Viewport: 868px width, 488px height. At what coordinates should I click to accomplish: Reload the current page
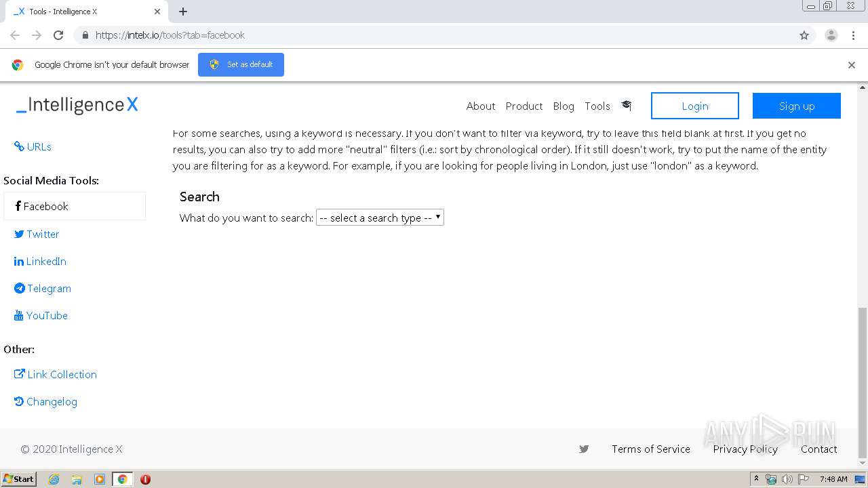pyautogui.click(x=58, y=35)
